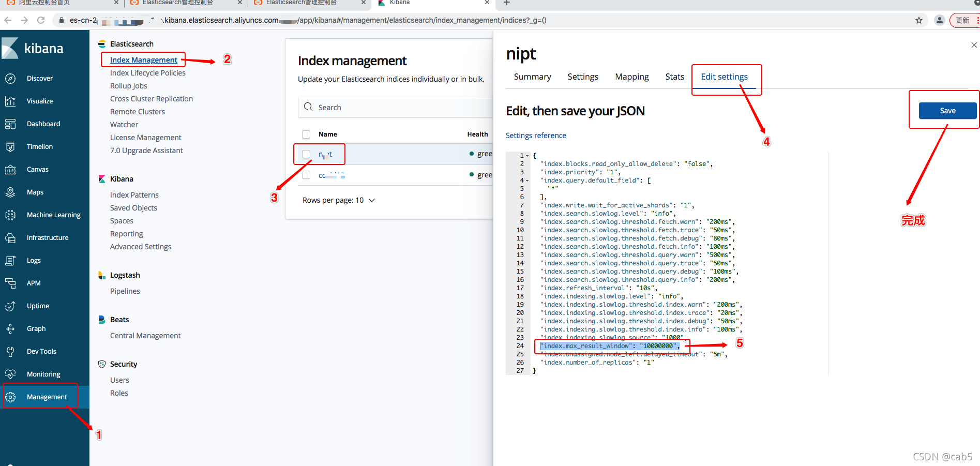The image size is (980, 466).
Task: Open the Management gear icon
Action: pyautogui.click(x=10, y=397)
